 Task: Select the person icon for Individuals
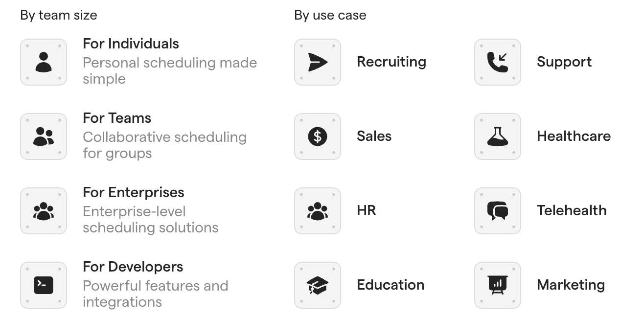coord(43,62)
